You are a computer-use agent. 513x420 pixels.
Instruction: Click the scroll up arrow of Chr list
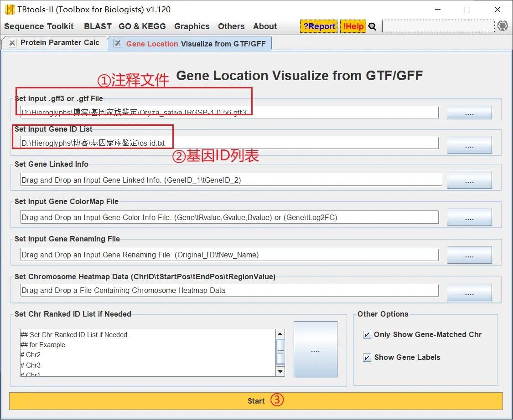(280, 334)
